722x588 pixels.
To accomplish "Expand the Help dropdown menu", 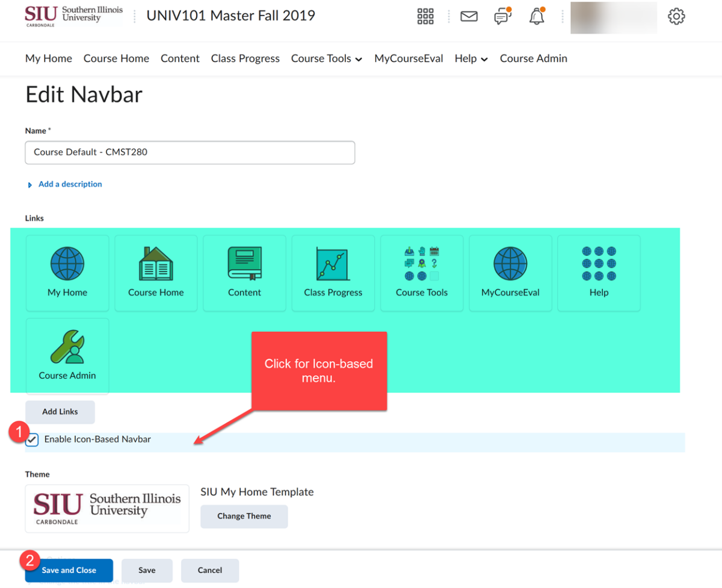I will (471, 58).
